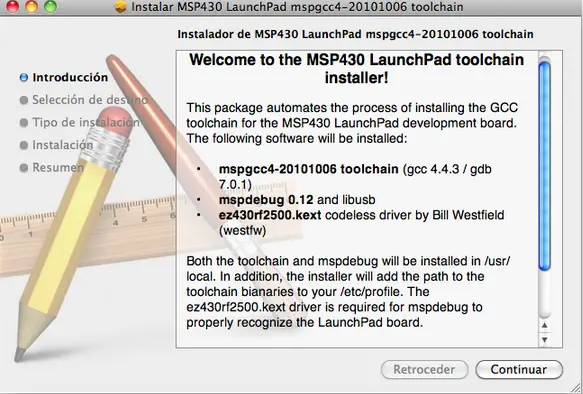Select the Selección de destino step
This screenshot has width=583, height=394.
click(x=84, y=100)
